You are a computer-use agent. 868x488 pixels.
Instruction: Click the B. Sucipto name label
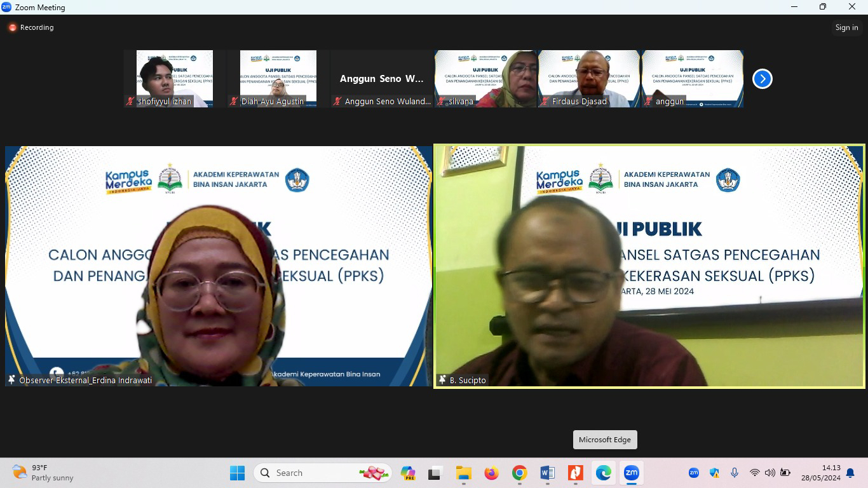tap(468, 381)
